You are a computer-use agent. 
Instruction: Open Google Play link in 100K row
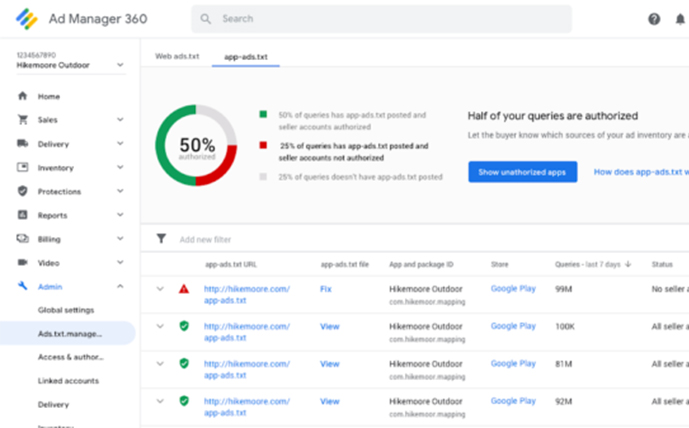(513, 326)
